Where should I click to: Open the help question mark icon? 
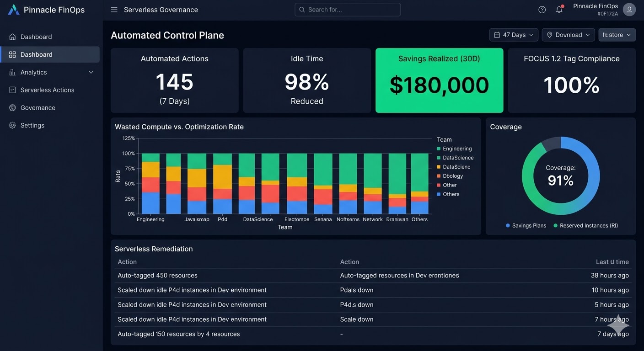point(542,10)
